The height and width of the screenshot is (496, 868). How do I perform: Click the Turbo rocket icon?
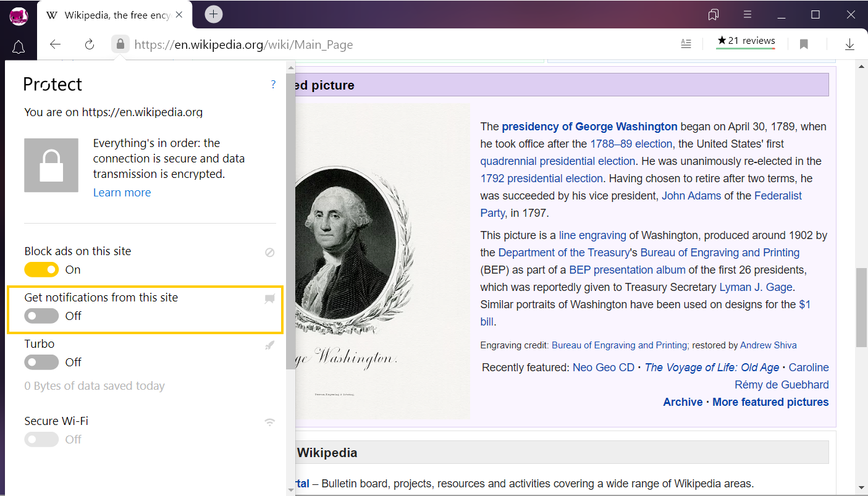coord(269,345)
